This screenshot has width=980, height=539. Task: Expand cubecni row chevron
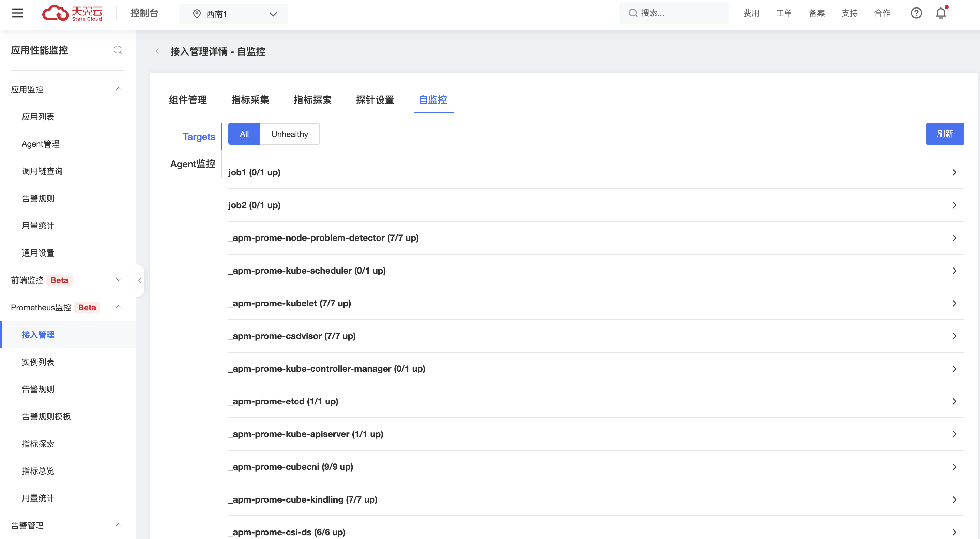click(954, 467)
